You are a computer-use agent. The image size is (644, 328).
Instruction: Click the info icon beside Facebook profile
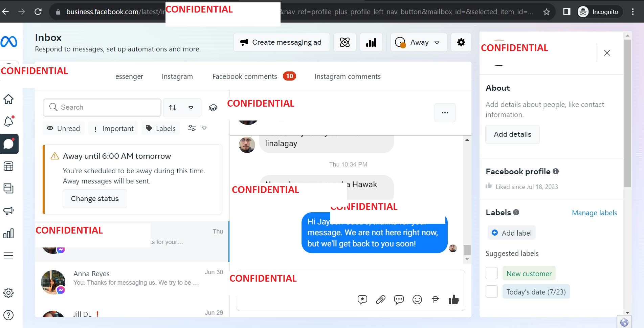556,171
